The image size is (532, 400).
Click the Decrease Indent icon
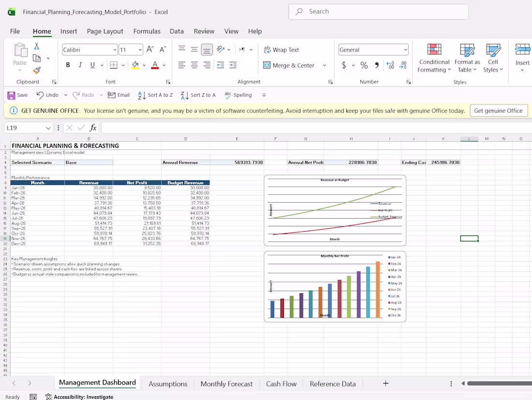tap(221, 65)
